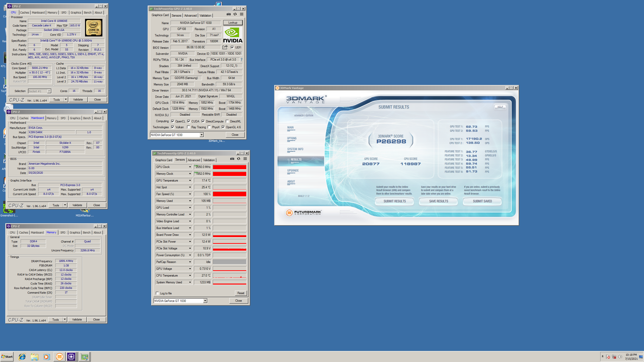The image size is (644, 362).
Task: Open the Advanced tab in GPU-Z Graphics Card window
Action: [x=190, y=16]
